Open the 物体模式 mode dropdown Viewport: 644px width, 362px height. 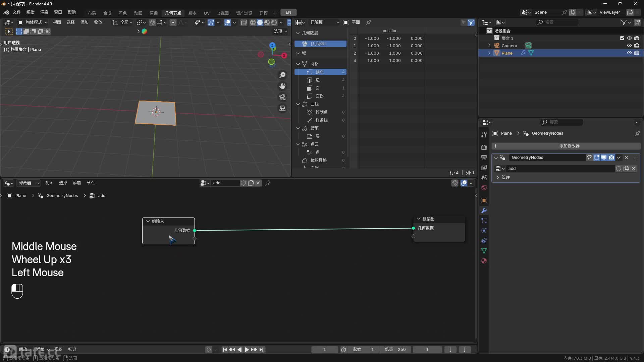[x=33, y=22]
